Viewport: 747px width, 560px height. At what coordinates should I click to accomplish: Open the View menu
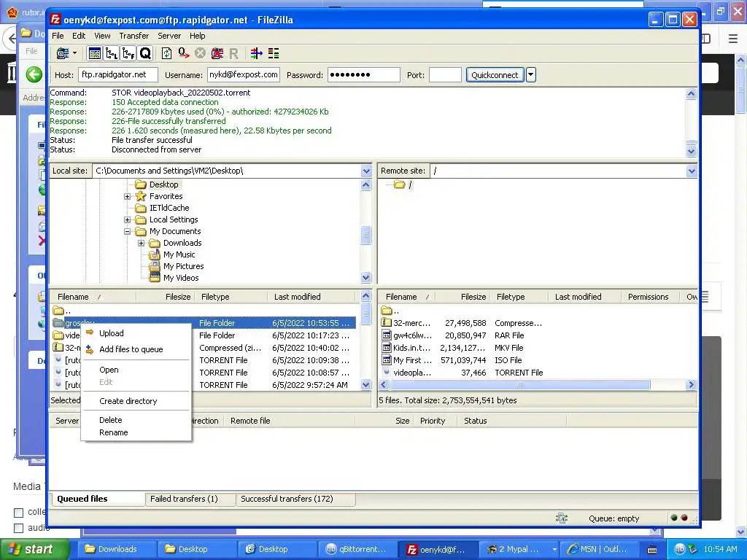pos(102,36)
